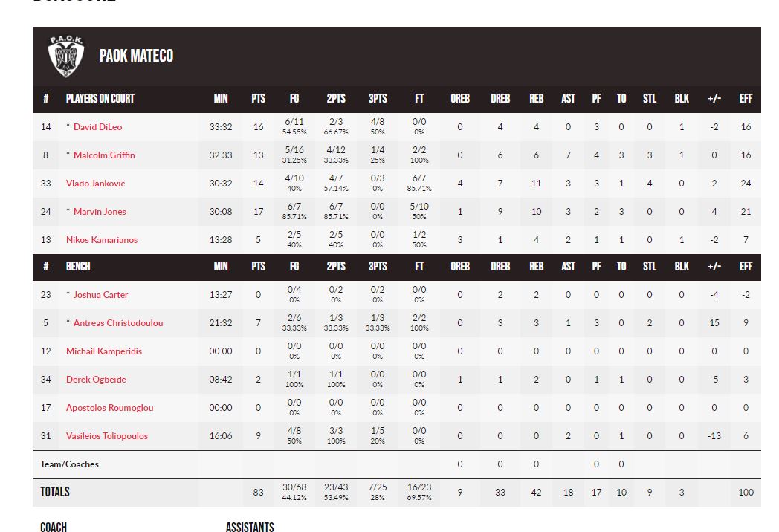Image resolution: width=779 pixels, height=532 pixels.
Task: Select the TOTALS row label
Action: point(55,492)
